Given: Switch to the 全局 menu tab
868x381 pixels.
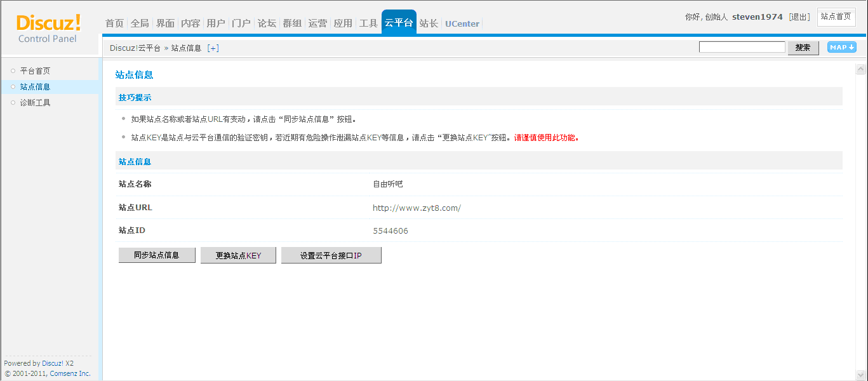Looking at the screenshot, I should (x=140, y=23).
